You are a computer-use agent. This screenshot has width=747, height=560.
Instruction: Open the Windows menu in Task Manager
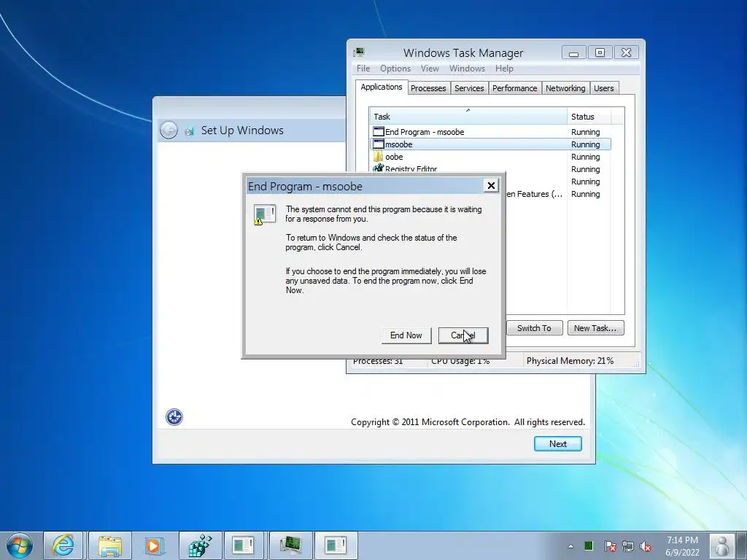click(x=467, y=69)
